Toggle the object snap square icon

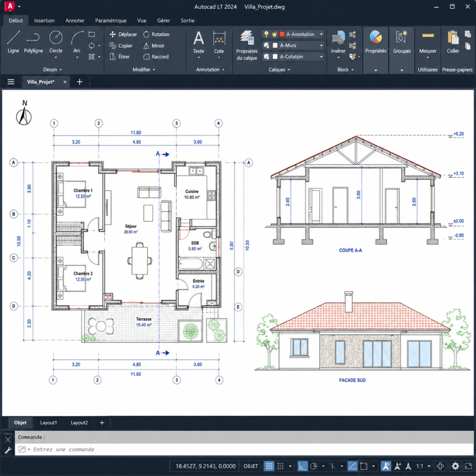364,466
